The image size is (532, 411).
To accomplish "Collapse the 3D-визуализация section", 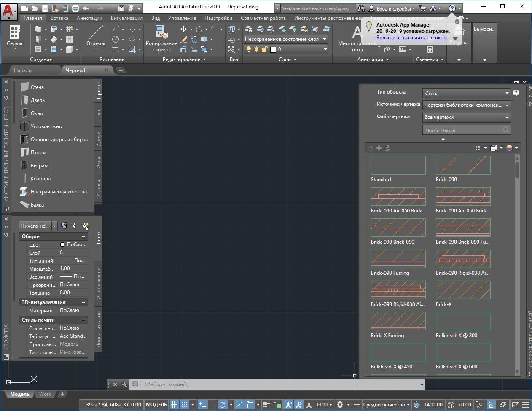I will 83,302.
